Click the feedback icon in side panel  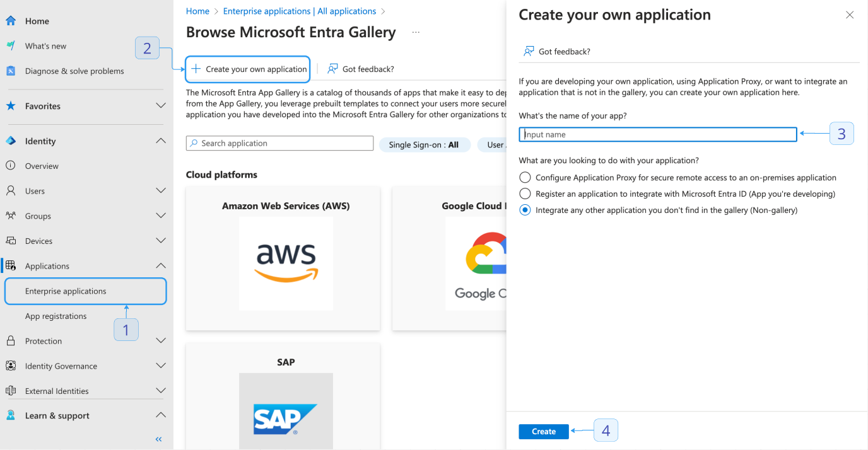pyautogui.click(x=529, y=51)
